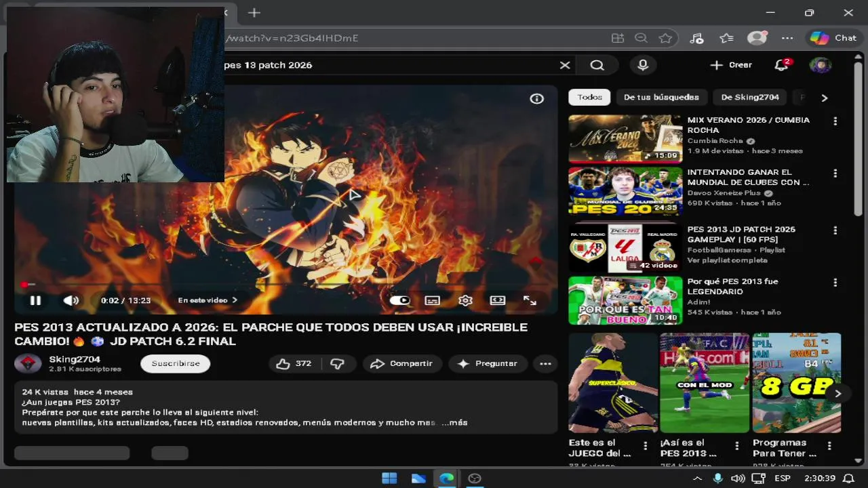
Task: Open more actions menu beside Preguntar
Action: click(x=545, y=364)
